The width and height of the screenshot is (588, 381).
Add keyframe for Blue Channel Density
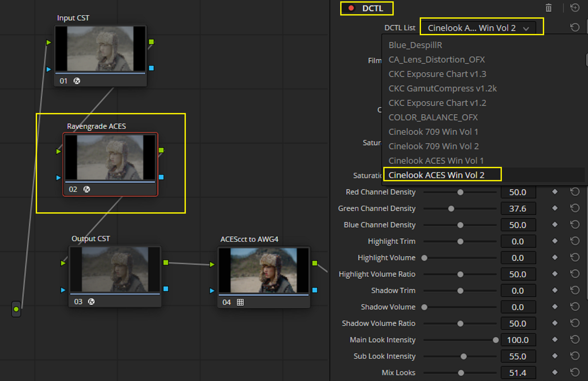click(555, 225)
